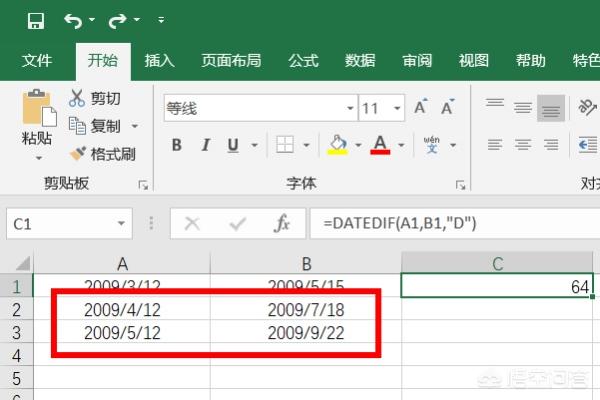This screenshot has width=600, height=400.
Task: Toggle Italic formatting
Action: click(x=205, y=145)
